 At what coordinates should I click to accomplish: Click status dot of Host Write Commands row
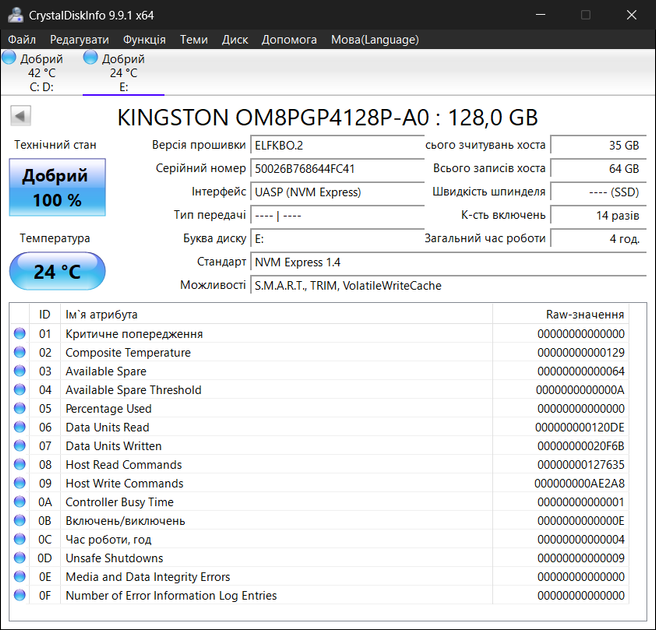[20, 483]
